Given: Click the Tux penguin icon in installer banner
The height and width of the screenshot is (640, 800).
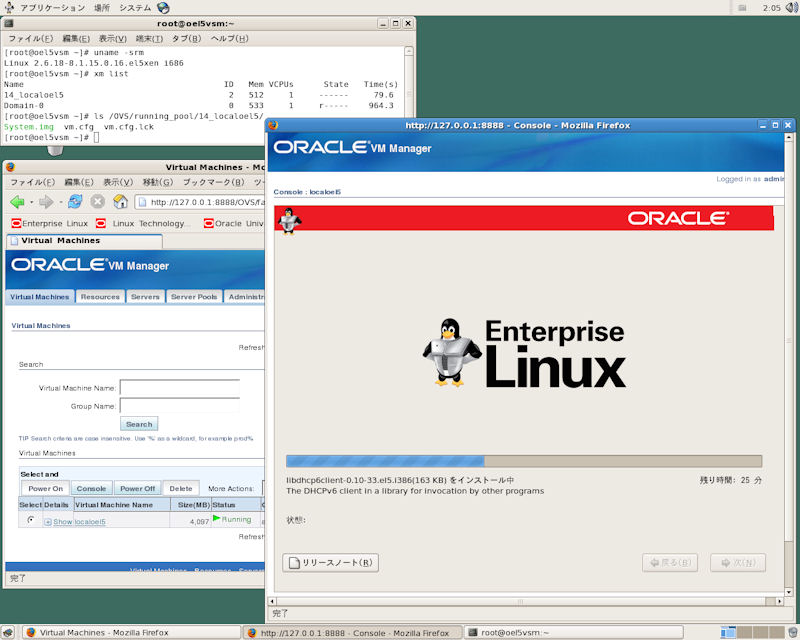Looking at the screenshot, I should click(289, 220).
